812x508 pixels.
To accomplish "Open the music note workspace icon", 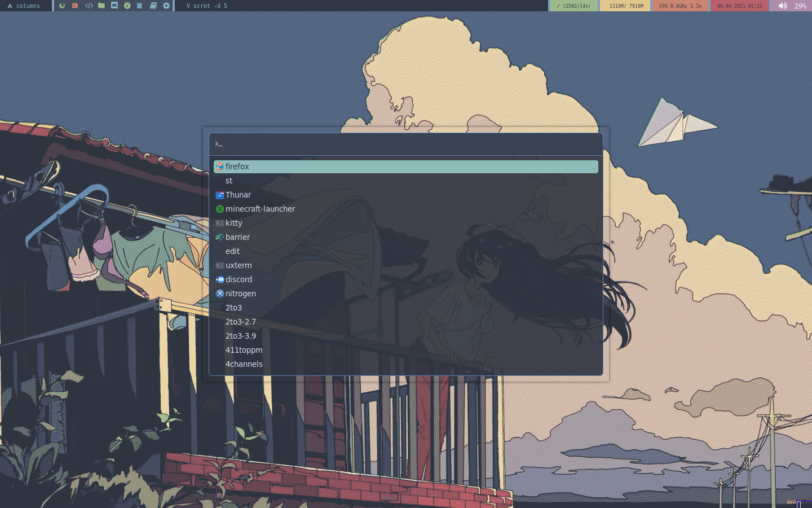I will [127, 6].
